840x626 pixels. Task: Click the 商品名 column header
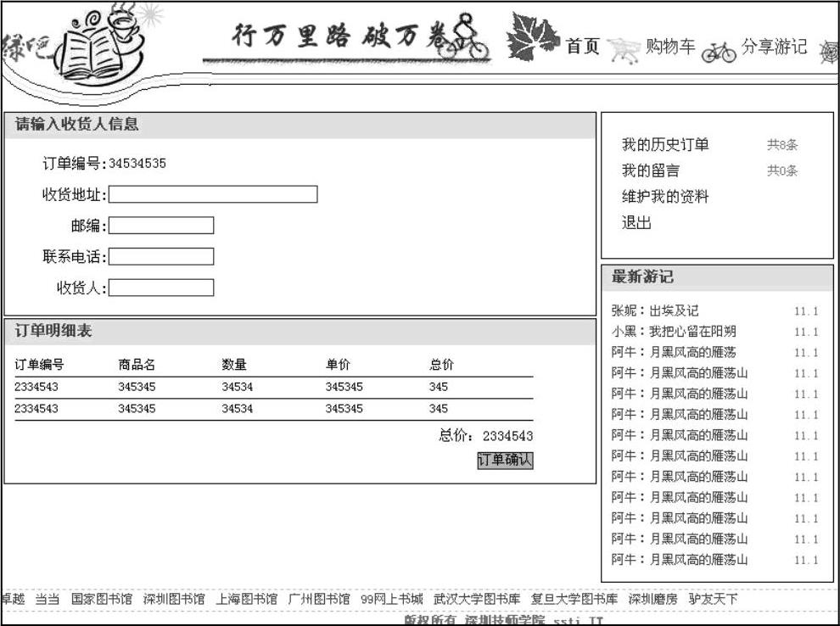pyautogui.click(x=137, y=365)
